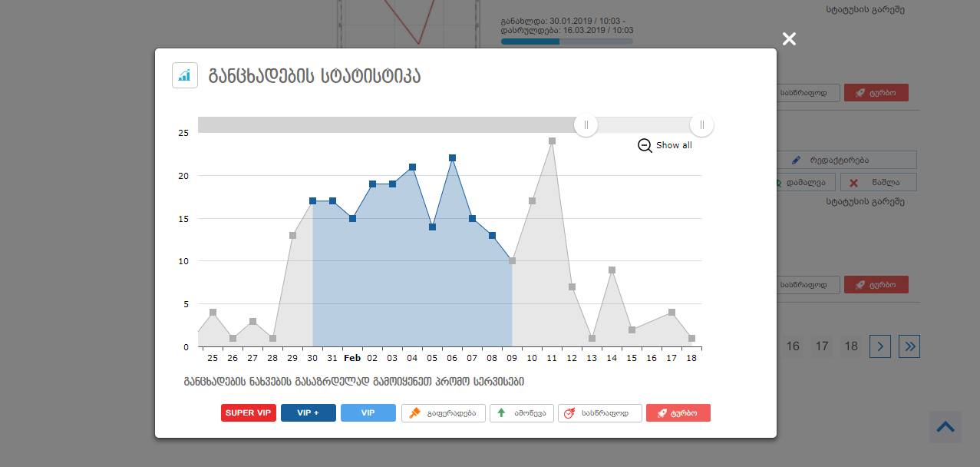
Task: Click the green arrow ამოწევა button
Action: click(521, 413)
